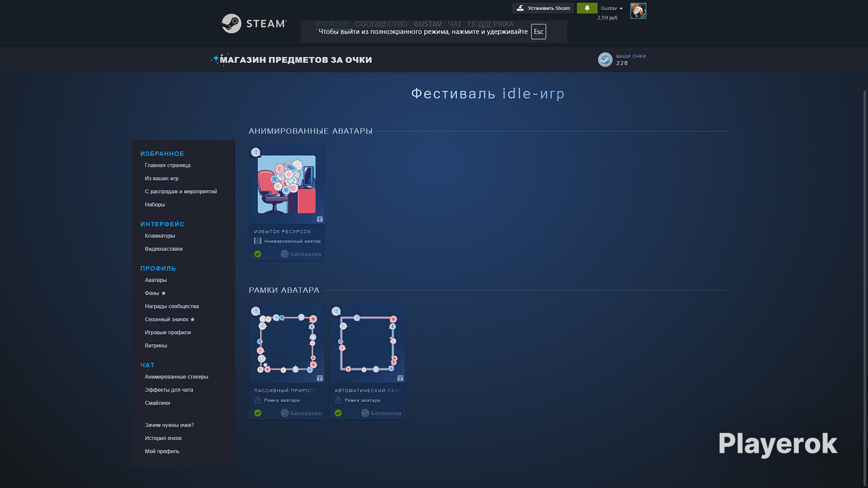
Task: Click the star icon next to Сезонный значок
Action: tap(192, 320)
